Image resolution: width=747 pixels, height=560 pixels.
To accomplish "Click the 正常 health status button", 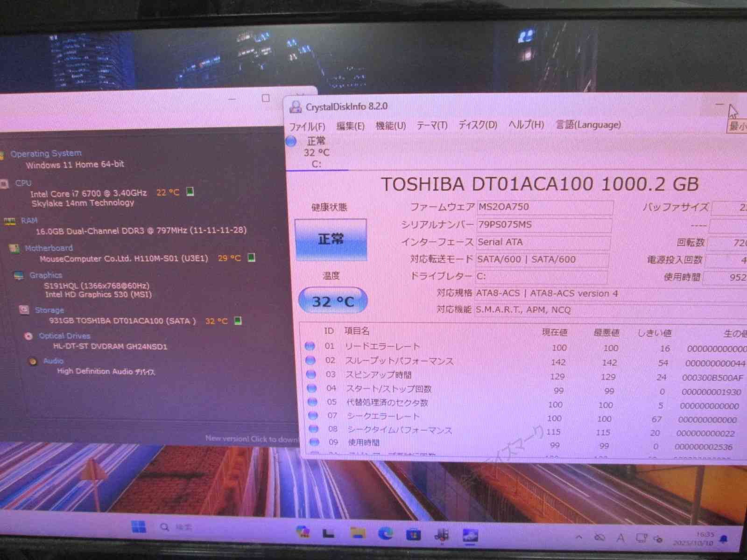I will coord(331,239).
